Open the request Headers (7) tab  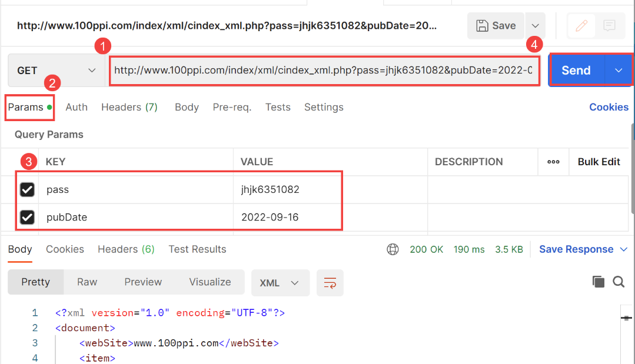(x=129, y=107)
